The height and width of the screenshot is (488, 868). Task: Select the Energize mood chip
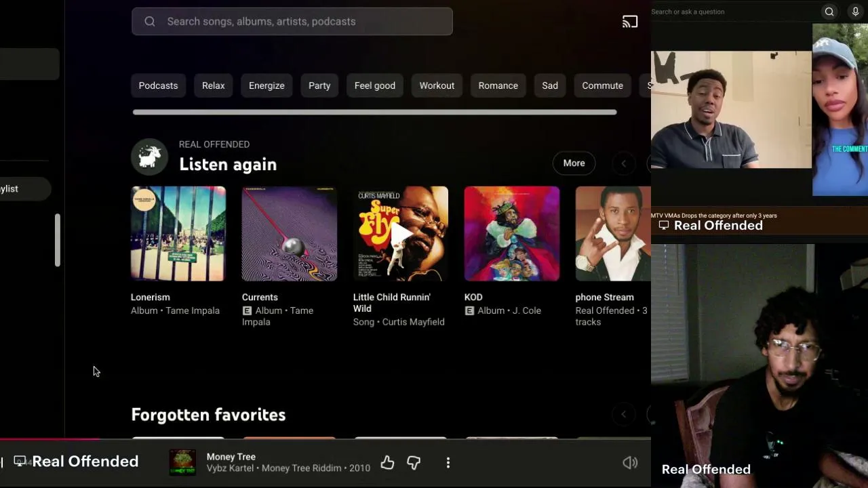click(267, 85)
